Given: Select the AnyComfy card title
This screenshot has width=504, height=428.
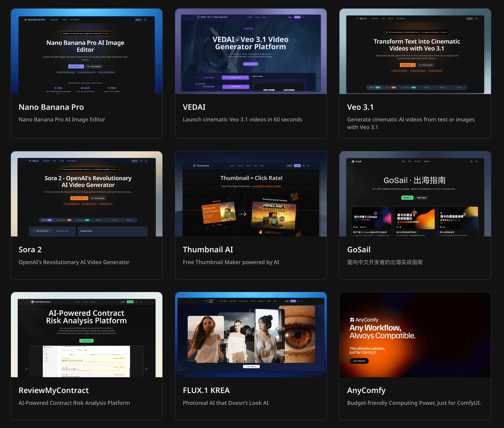Looking at the screenshot, I should (x=366, y=390).
